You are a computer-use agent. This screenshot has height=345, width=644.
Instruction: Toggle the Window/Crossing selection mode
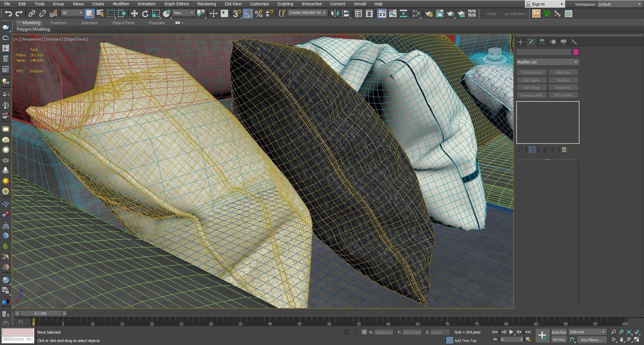tap(121, 13)
